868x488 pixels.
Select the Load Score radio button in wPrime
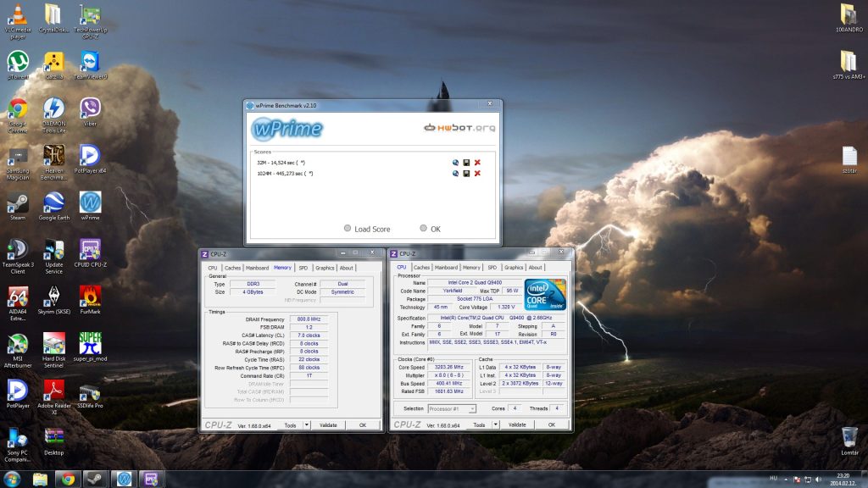tap(347, 228)
